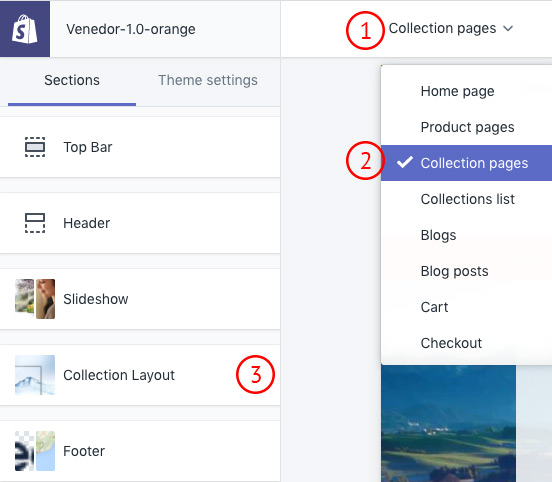Switch to the Theme settings tab
This screenshot has height=482, width=552.
click(x=208, y=80)
